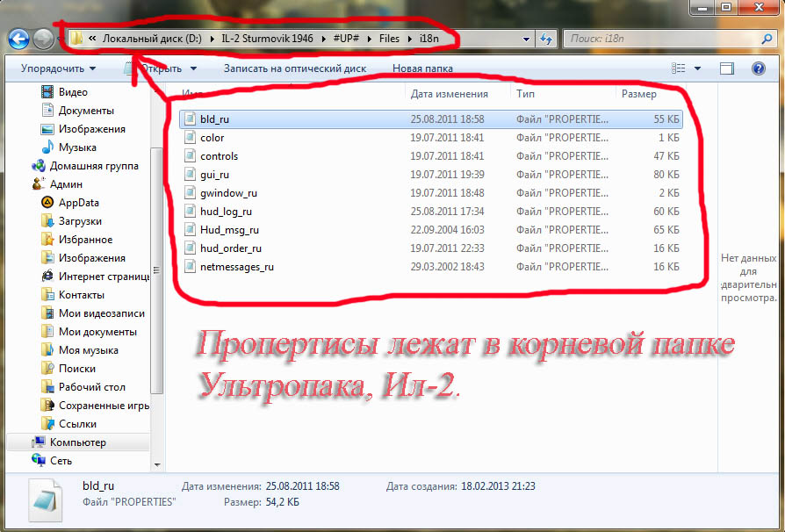The height and width of the screenshot is (532, 785).
Task: Select the hud_order_ru file
Action: click(x=430, y=248)
